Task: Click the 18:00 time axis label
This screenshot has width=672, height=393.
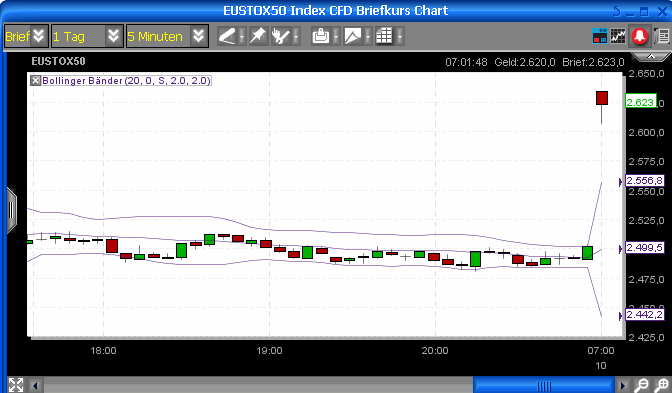Action: point(103,351)
